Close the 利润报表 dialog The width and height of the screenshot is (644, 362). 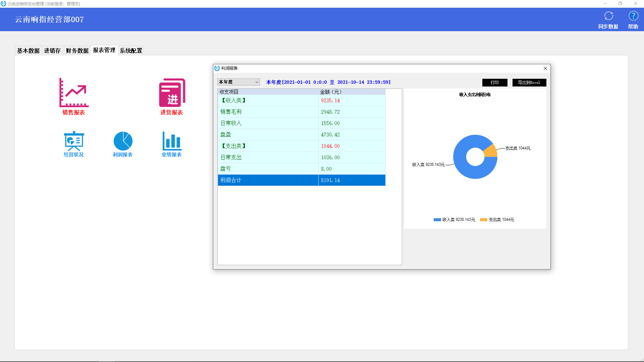[545, 68]
